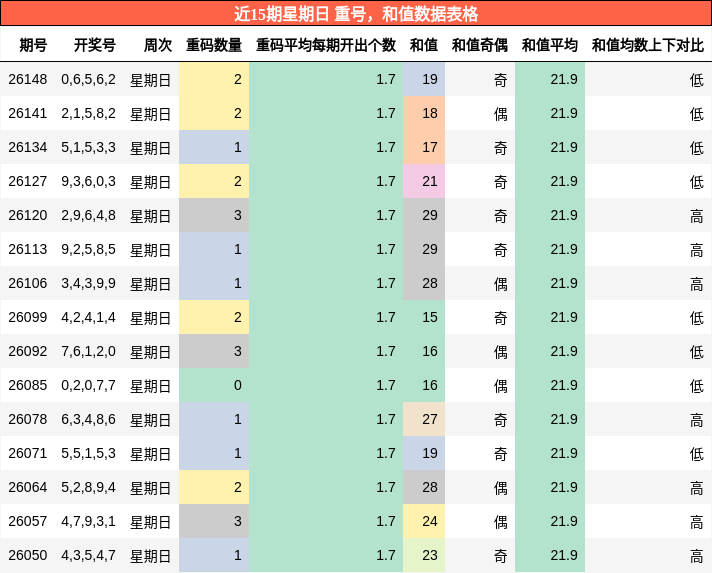Click period number 26120
Image resolution: width=712 pixels, height=573 pixels.
tap(28, 215)
